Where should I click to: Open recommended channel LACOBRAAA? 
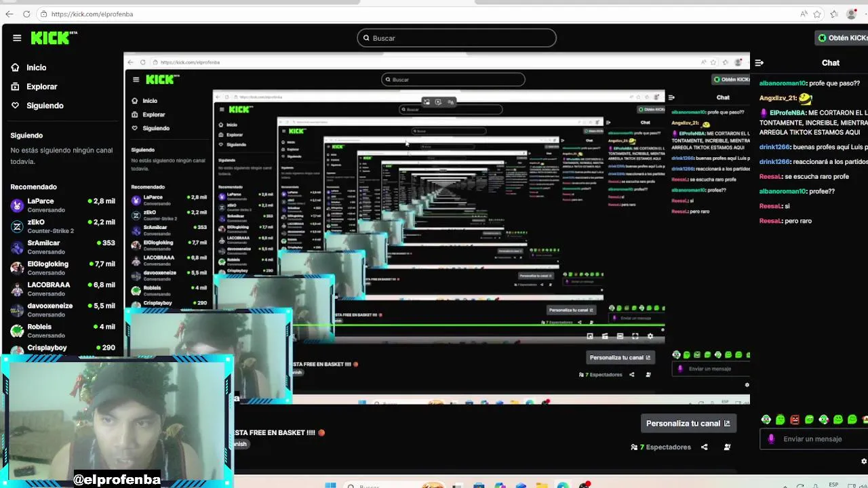62,289
